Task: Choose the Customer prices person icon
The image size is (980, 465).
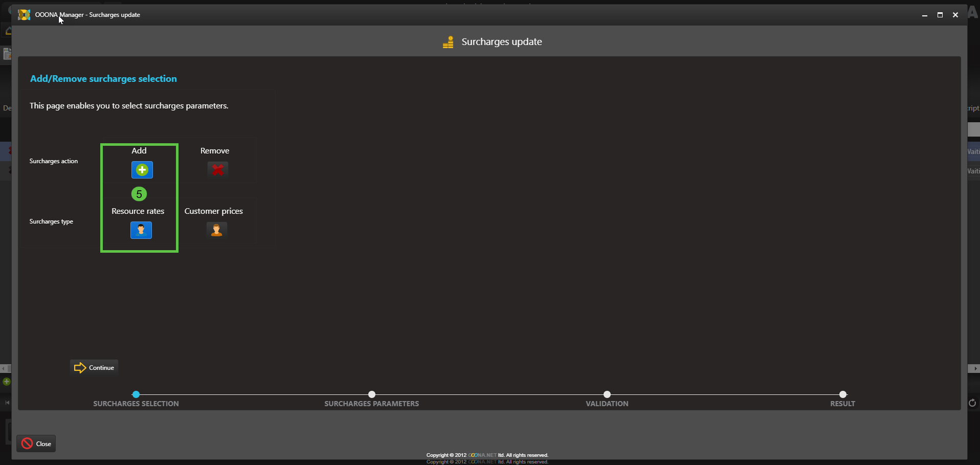Action: pyautogui.click(x=216, y=230)
